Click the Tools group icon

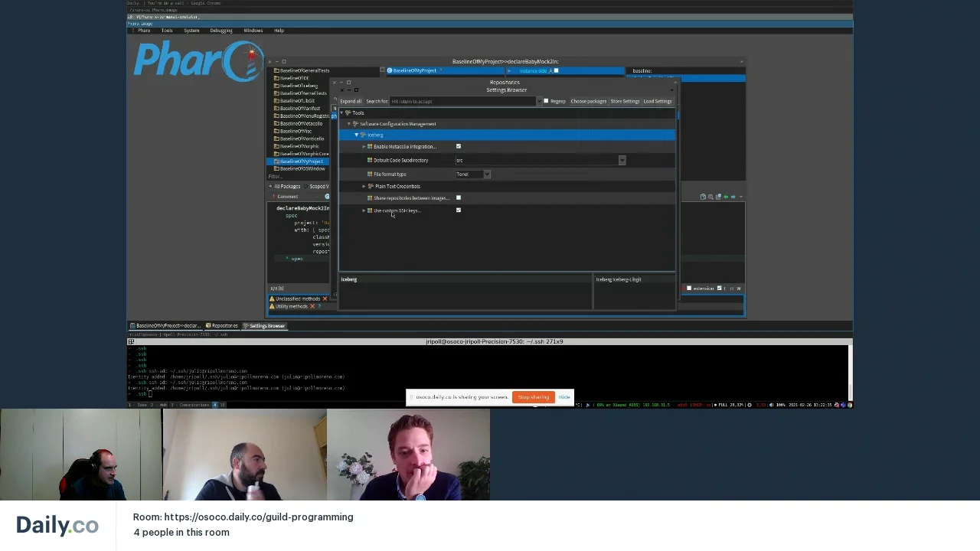pos(348,112)
